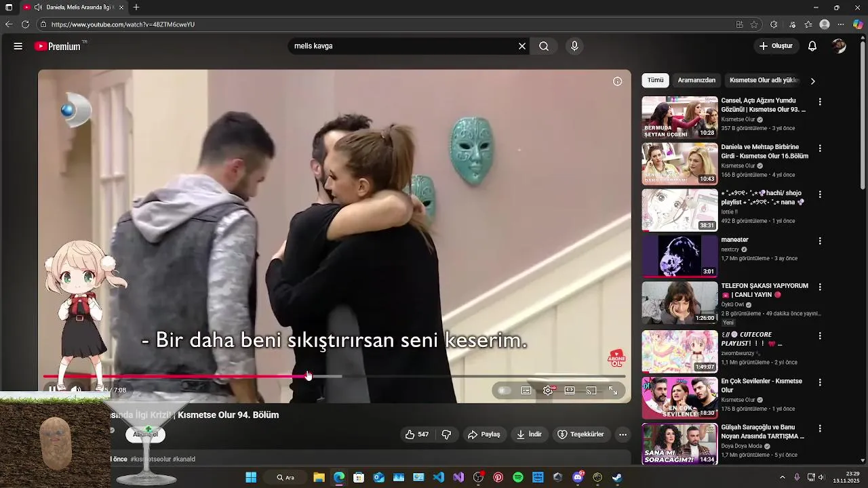
Task: Toggle subtitles in the player
Action: pyautogui.click(x=526, y=390)
